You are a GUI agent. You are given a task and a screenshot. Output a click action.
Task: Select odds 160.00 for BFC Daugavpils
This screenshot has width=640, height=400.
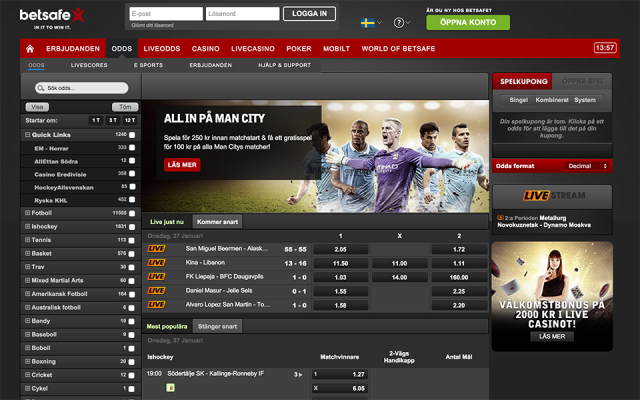[459, 278]
